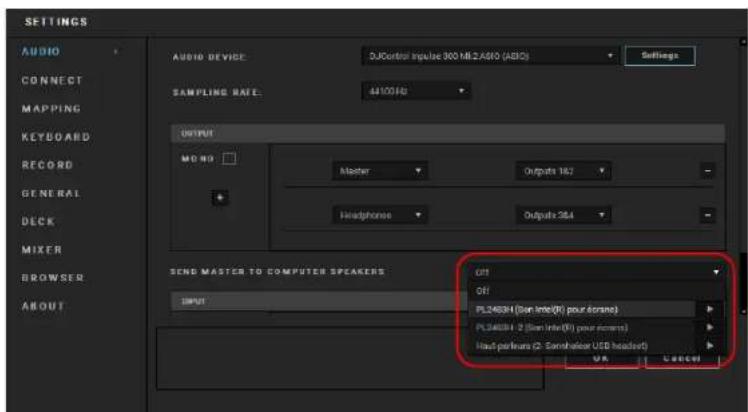Select the Off option in speakers list

click(596, 291)
